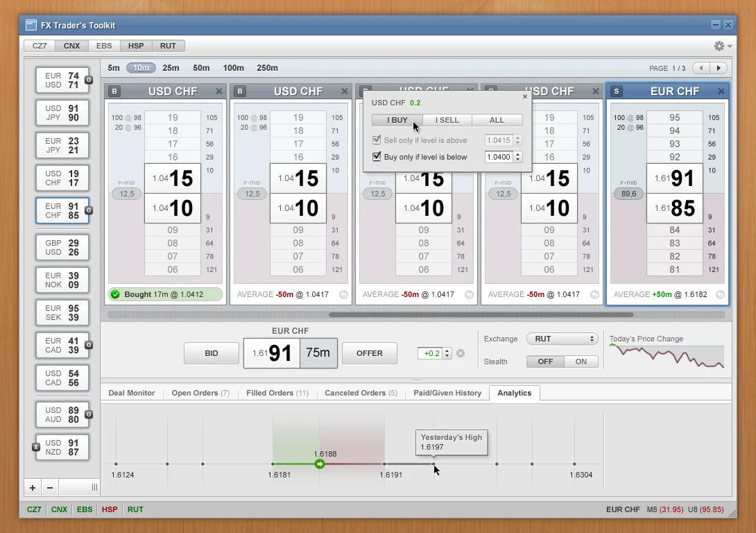
Task: Open the Deal Monitor tab
Action: [132, 393]
